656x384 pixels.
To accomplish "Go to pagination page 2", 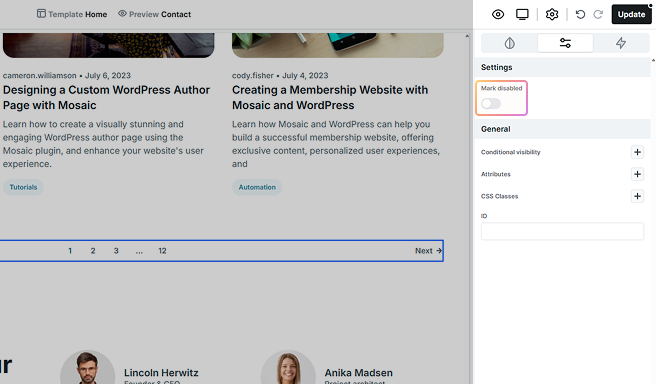I will pos(93,251).
